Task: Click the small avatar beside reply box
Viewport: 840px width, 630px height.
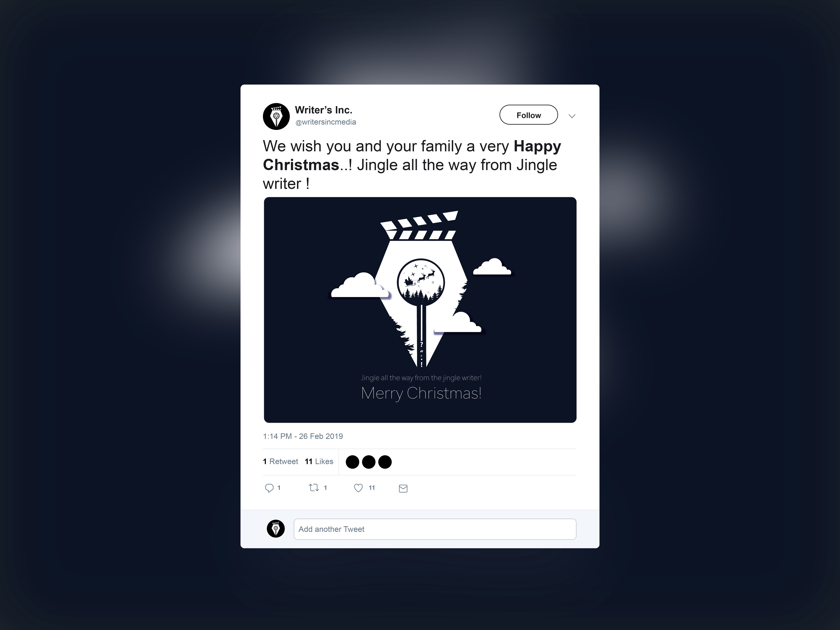Action: tap(276, 529)
